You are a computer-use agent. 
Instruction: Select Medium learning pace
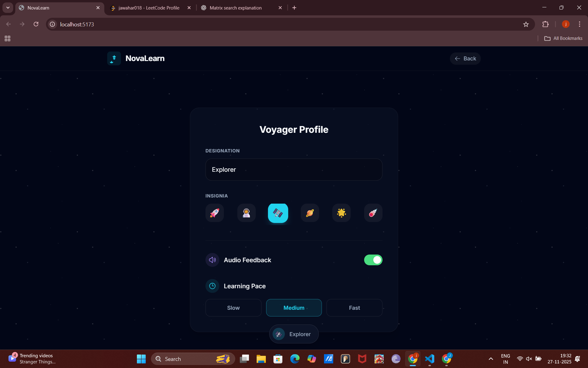coord(294,308)
